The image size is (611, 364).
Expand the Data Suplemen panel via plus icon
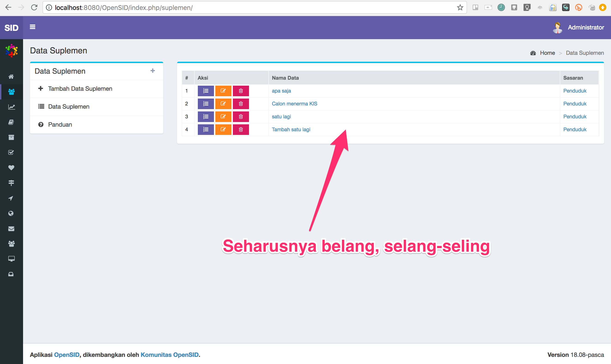point(153,71)
